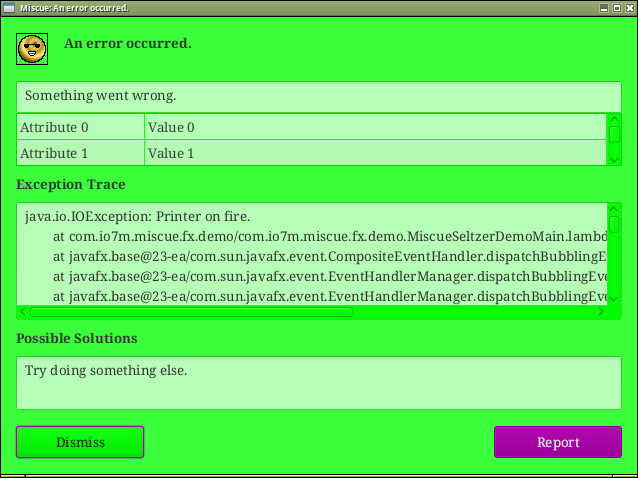Select the 'Attribute 0' cell
The image size is (638, 478).
coord(81,127)
